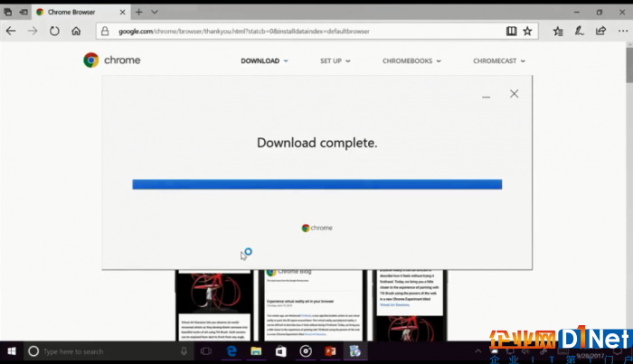Screen dimensions: 633x364
Task: Open Microsoft Store from taskbar
Action: [x=281, y=351]
